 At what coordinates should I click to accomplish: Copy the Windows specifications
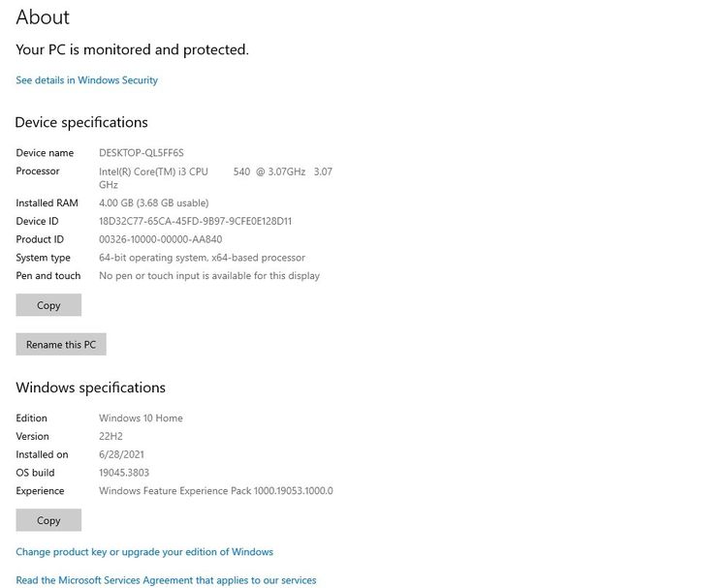(48, 520)
